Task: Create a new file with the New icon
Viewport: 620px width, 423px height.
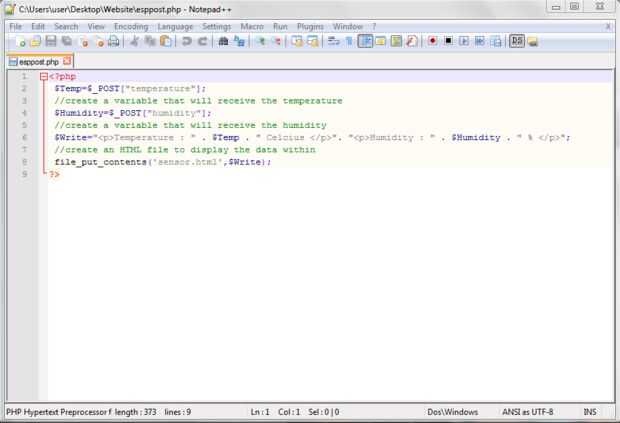Action: click(21, 41)
